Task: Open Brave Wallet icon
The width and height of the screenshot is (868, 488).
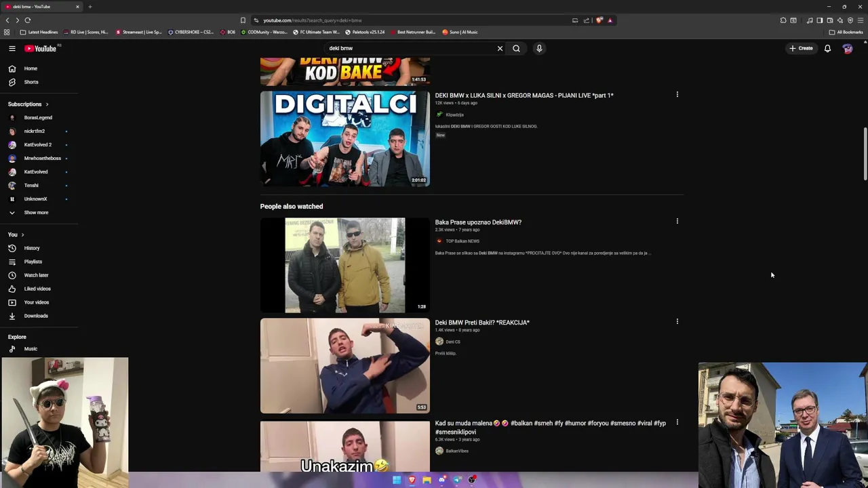Action: tap(829, 20)
